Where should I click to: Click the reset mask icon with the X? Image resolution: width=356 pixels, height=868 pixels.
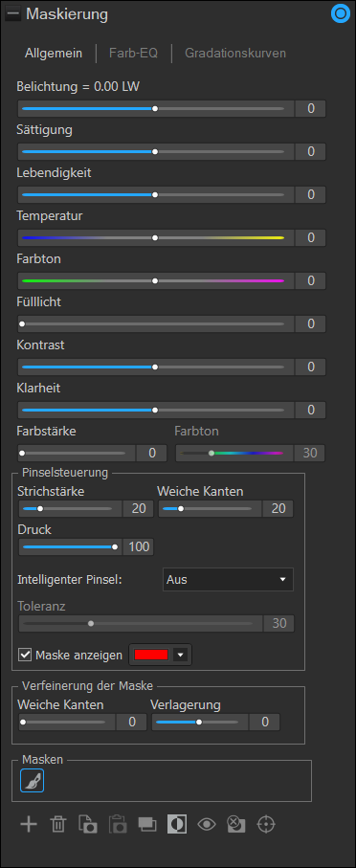coord(236,824)
